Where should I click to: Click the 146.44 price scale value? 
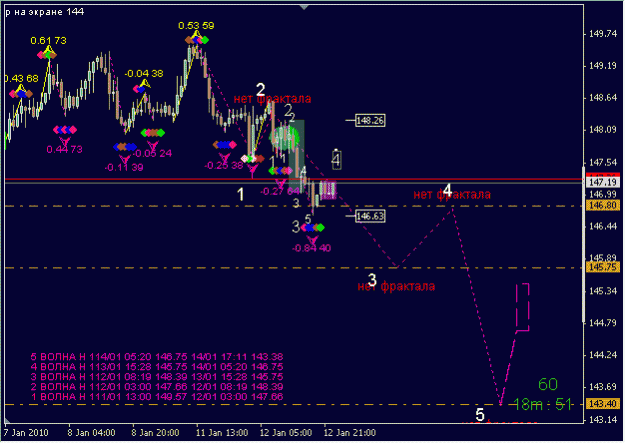(x=603, y=226)
